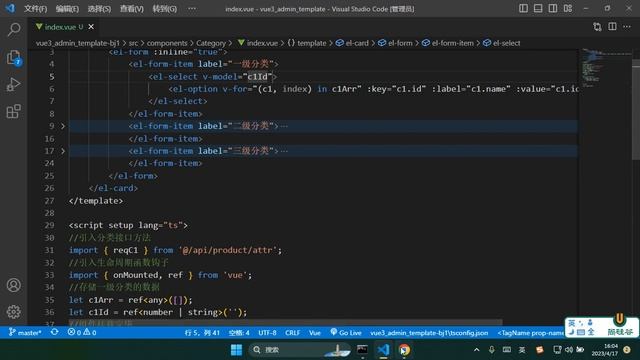Expand folded 二级分类 form item on line 9

pos(63,126)
